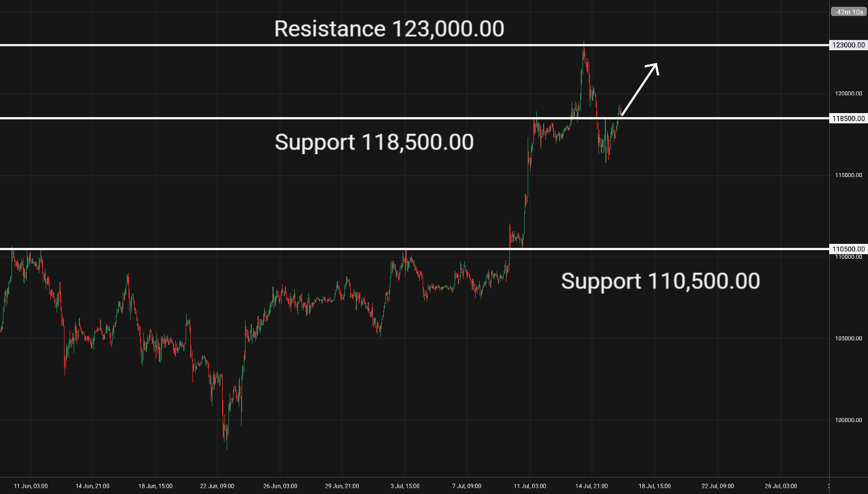Viewport: 868px width, 494px height.
Task: Select the 118,500 support horizontal line
Action: pyautogui.click(x=414, y=118)
